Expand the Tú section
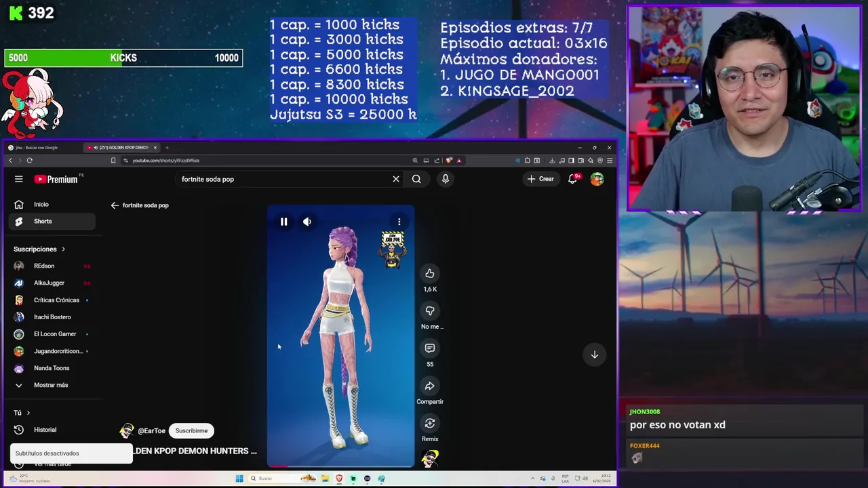This screenshot has width=868, height=488. point(22,413)
